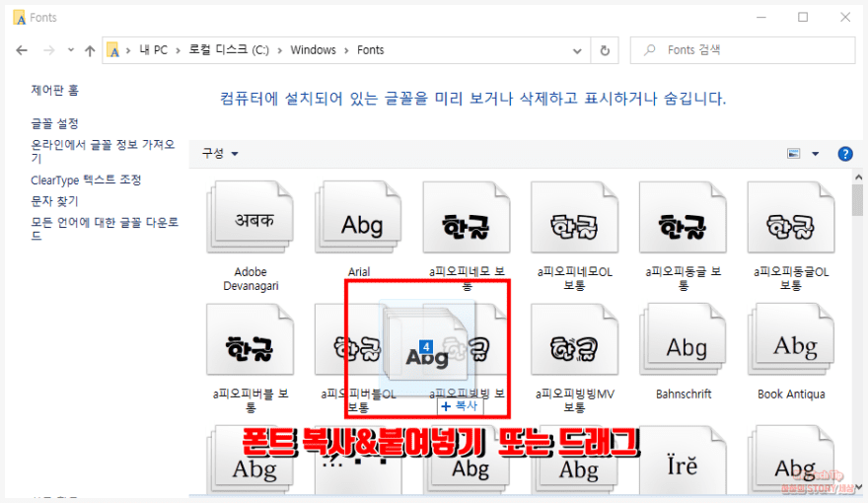
Task: Close the Fonts window
Action: point(845,17)
